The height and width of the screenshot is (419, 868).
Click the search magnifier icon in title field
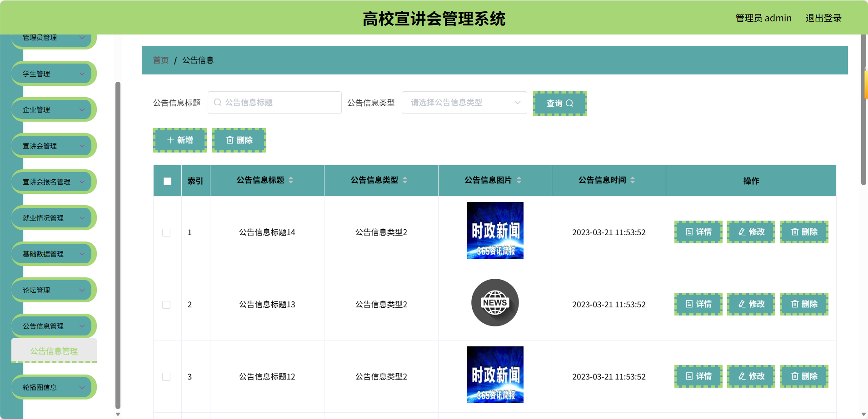point(217,103)
